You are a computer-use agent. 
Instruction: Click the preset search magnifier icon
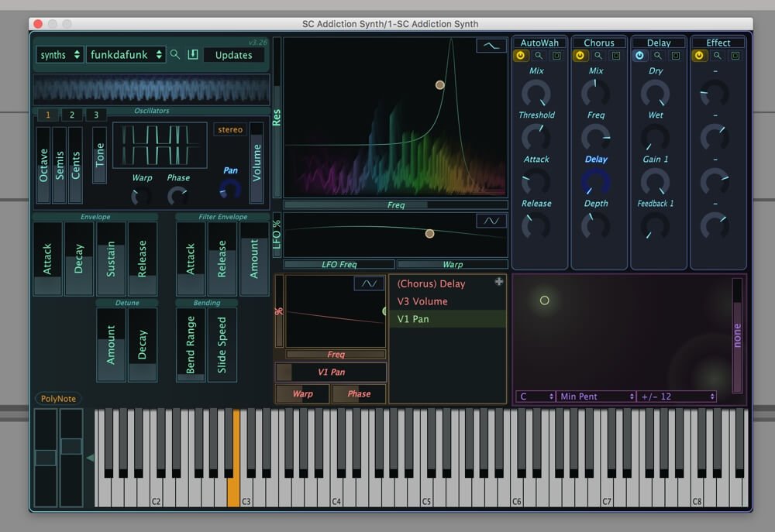[x=175, y=55]
